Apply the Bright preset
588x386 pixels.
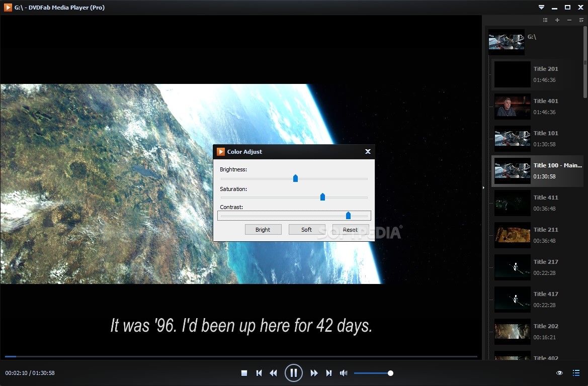(263, 230)
